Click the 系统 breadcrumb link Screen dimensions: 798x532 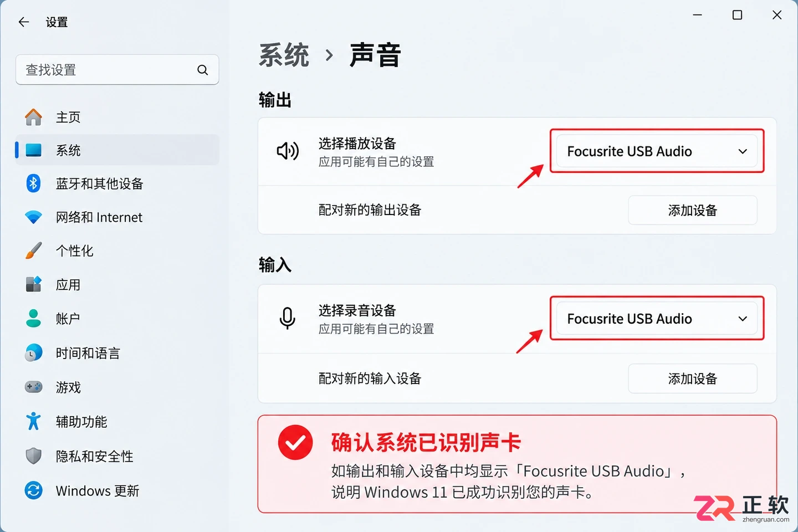[284, 55]
